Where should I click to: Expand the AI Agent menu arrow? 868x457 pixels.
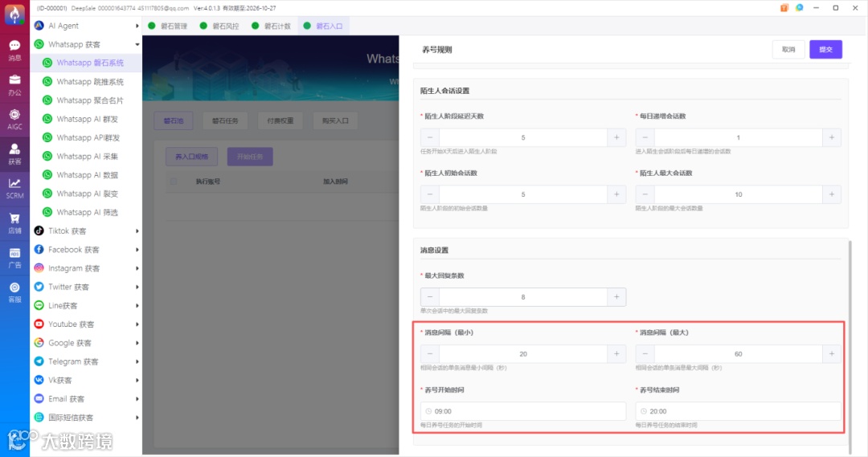coord(137,26)
